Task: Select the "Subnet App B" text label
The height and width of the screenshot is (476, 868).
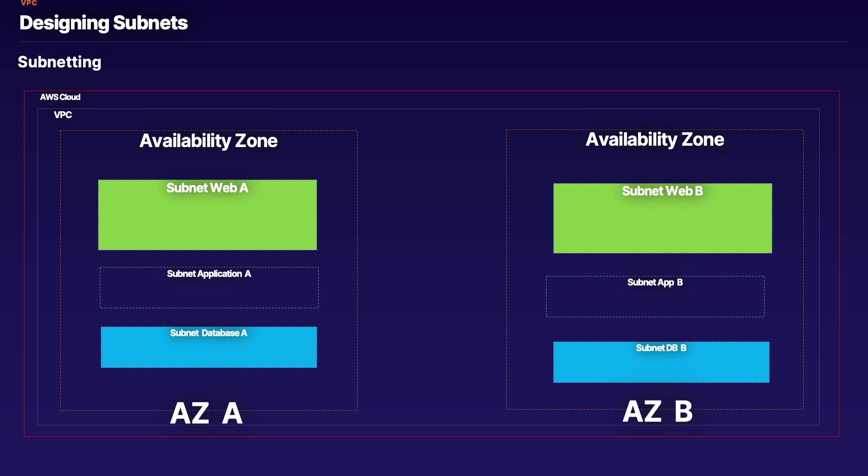Action: click(x=655, y=282)
